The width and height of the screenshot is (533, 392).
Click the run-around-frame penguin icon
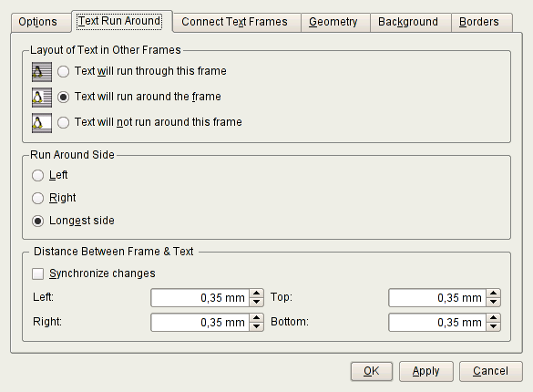point(42,98)
